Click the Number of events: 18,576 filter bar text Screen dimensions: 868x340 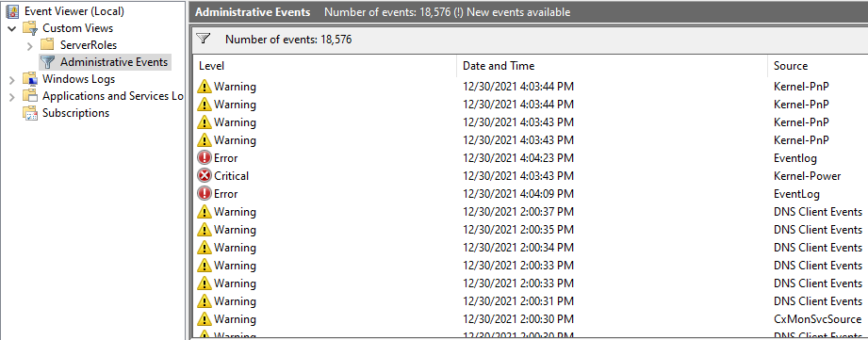point(288,40)
